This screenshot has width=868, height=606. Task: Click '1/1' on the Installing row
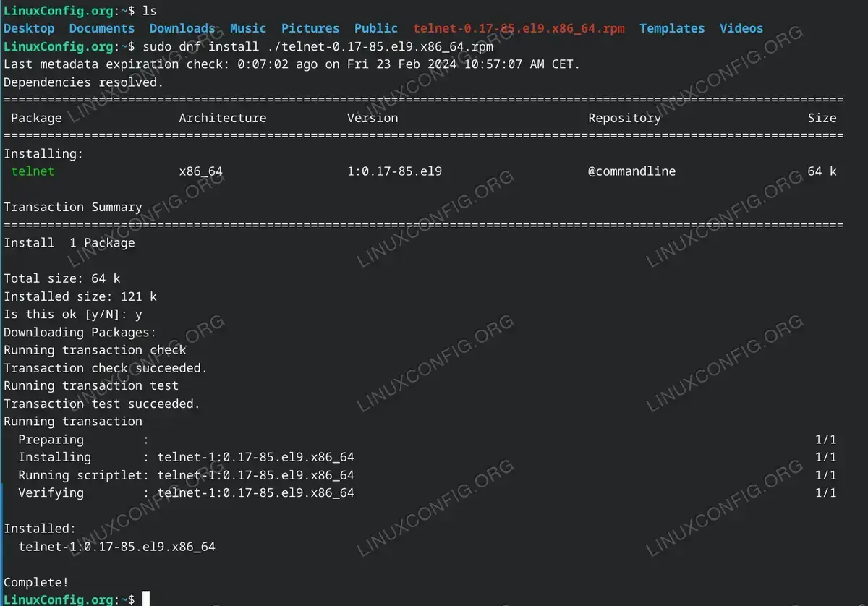click(825, 457)
